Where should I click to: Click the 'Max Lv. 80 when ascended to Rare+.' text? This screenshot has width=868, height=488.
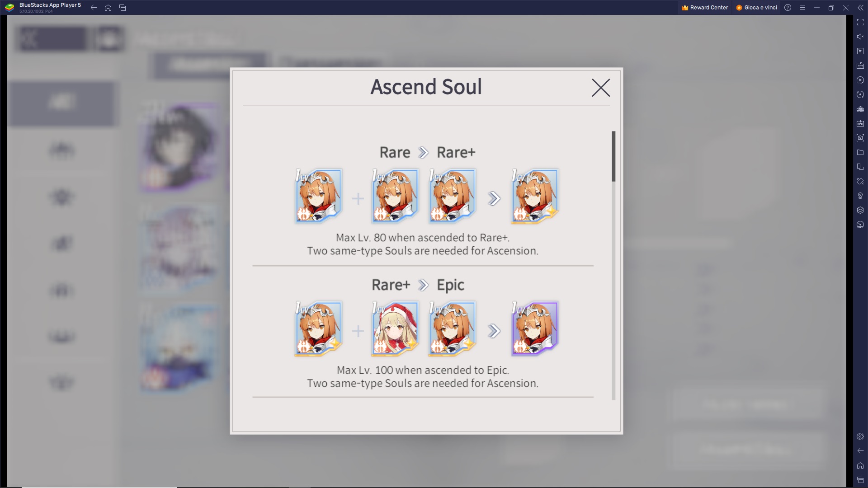[x=423, y=238]
